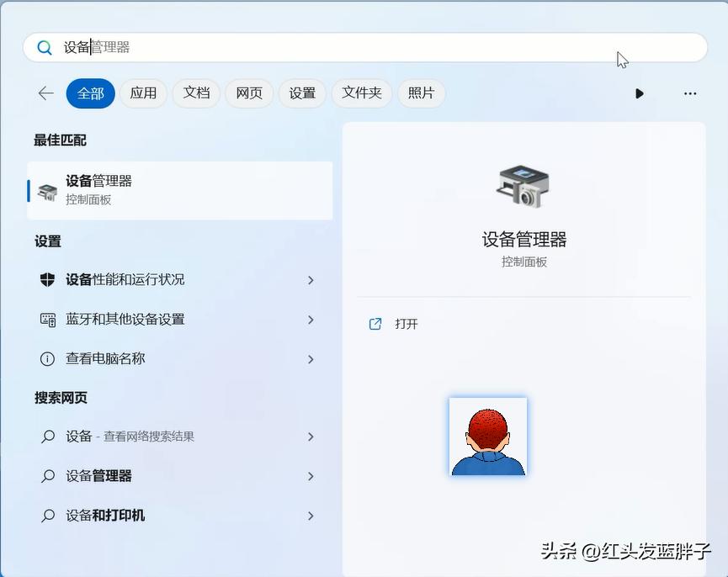Select the 照片 filter tab
Viewport: 728px width, 577px height.
click(421, 93)
